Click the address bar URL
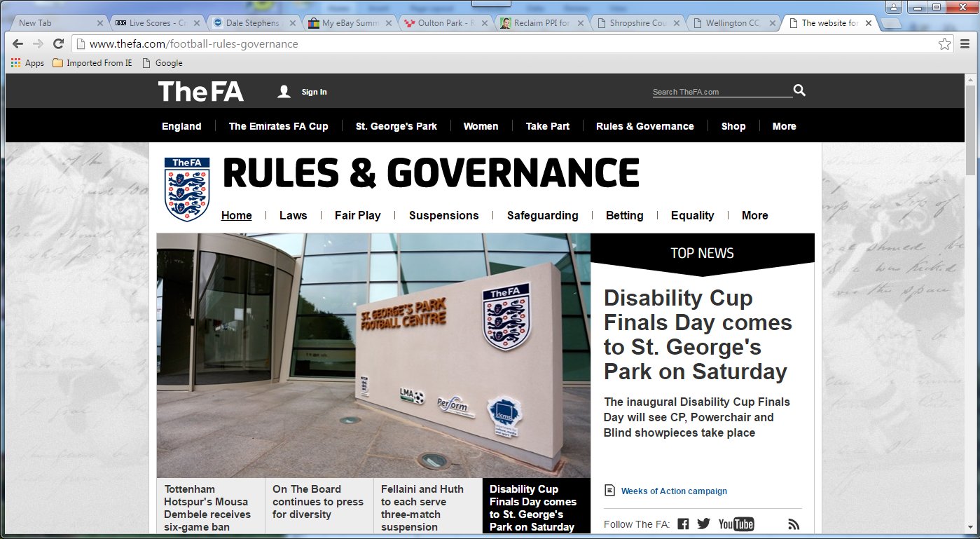Image resolution: width=980 pixels, height=539 pixels. pyautogui.click(x=194, y=44)
